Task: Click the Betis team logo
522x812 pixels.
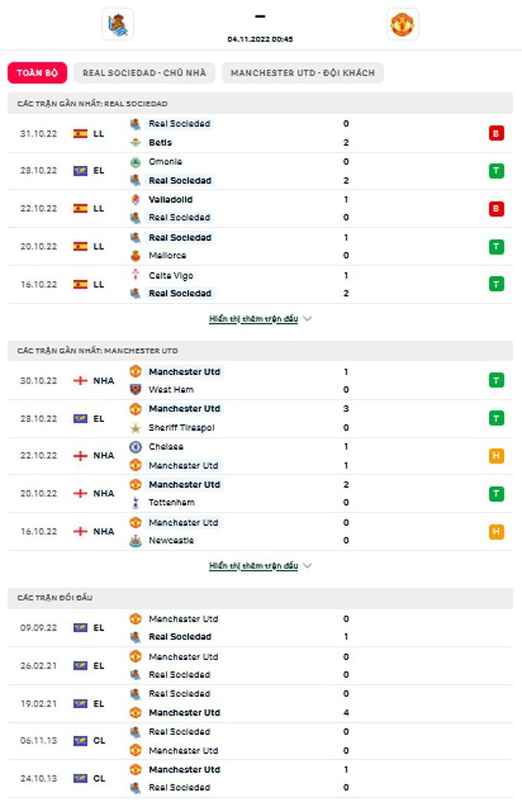Action: coord(135,142)
